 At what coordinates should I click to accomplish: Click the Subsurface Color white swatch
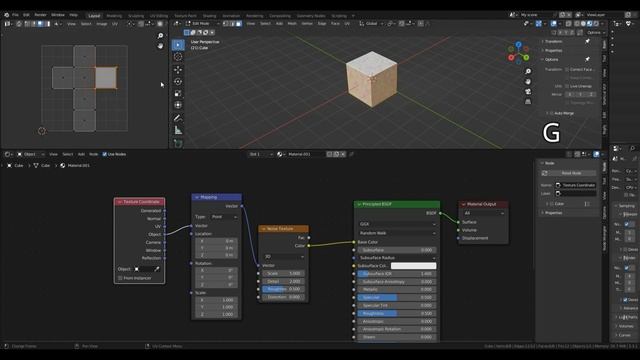point(413,266)
